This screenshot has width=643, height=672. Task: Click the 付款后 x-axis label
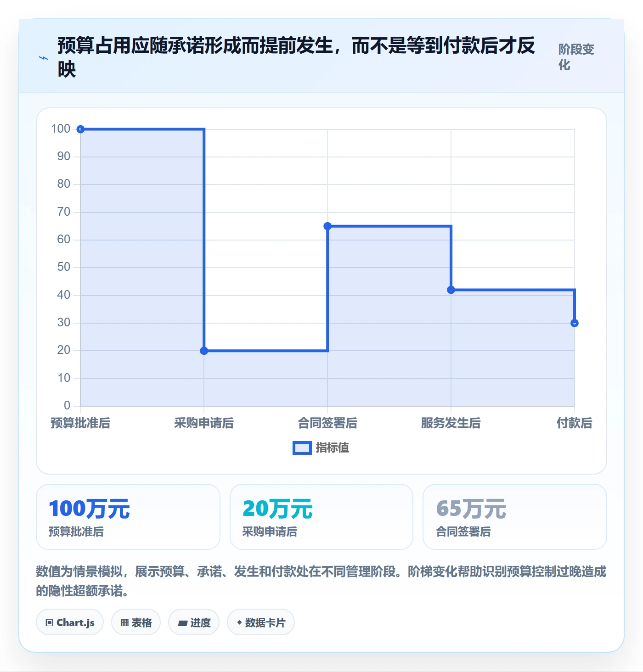[575, 423]
